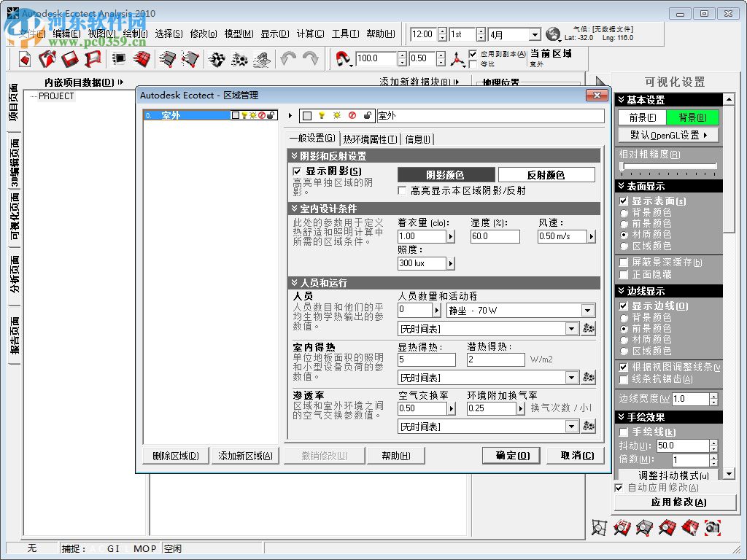This screenshot has height=560, width=747.
Task: Click the 阴影颜色 color swatch
Action: 445,175
